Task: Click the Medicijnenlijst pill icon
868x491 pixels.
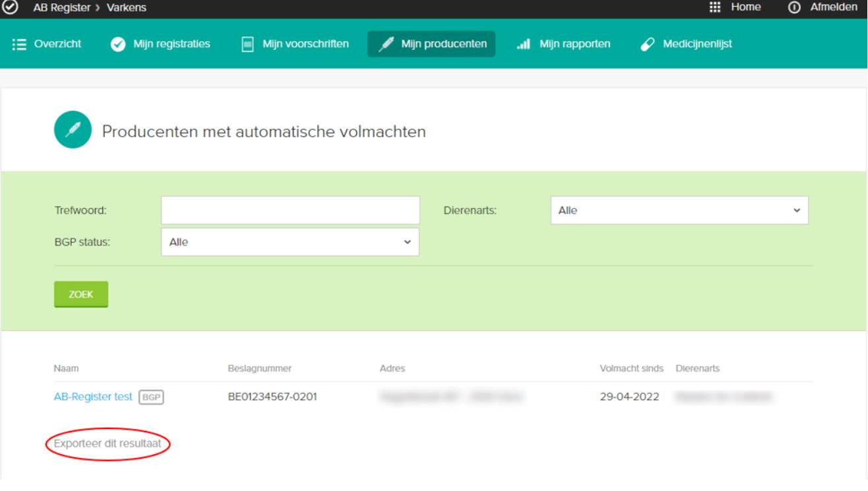Action: (x=648, y=44)
